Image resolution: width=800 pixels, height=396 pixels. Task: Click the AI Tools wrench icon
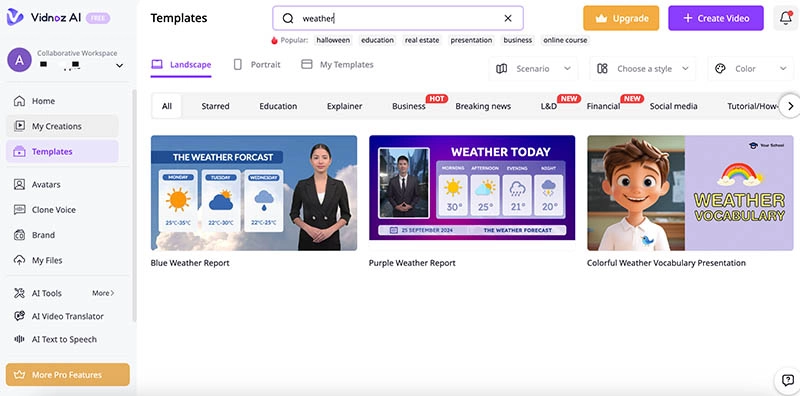click(19, 293)
